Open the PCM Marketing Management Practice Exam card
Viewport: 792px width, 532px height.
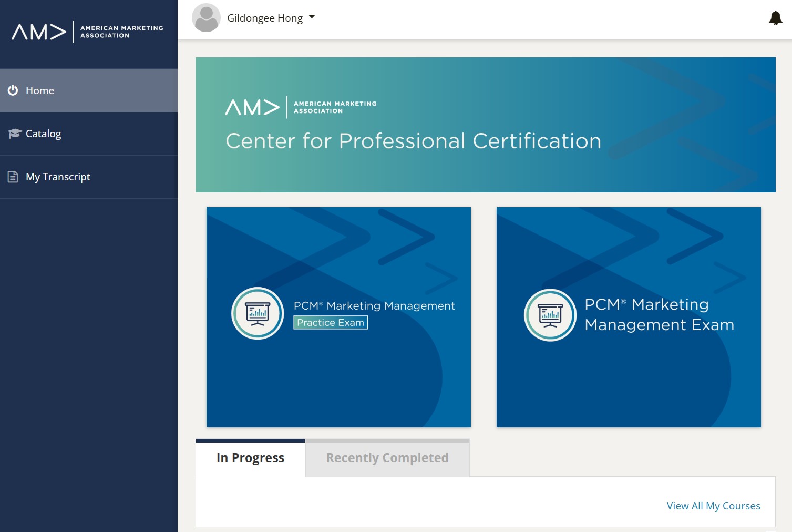[338, 317]
